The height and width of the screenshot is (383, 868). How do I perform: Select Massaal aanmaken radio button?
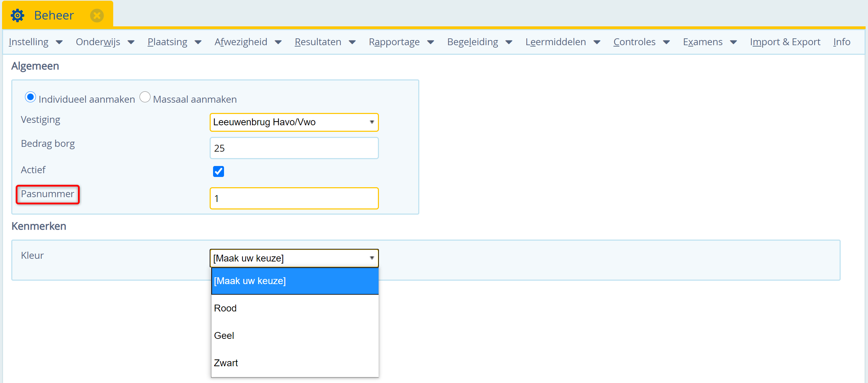pyautogui.click(x=145, y=97)
